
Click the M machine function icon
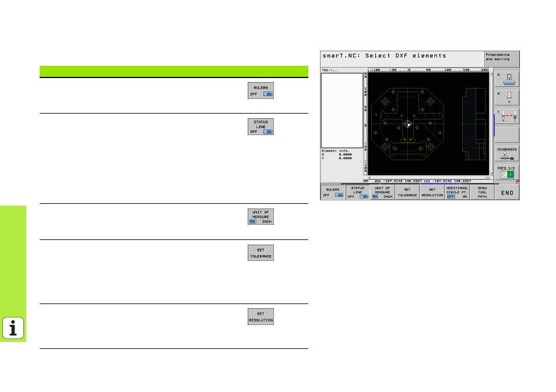pos(509,79)
